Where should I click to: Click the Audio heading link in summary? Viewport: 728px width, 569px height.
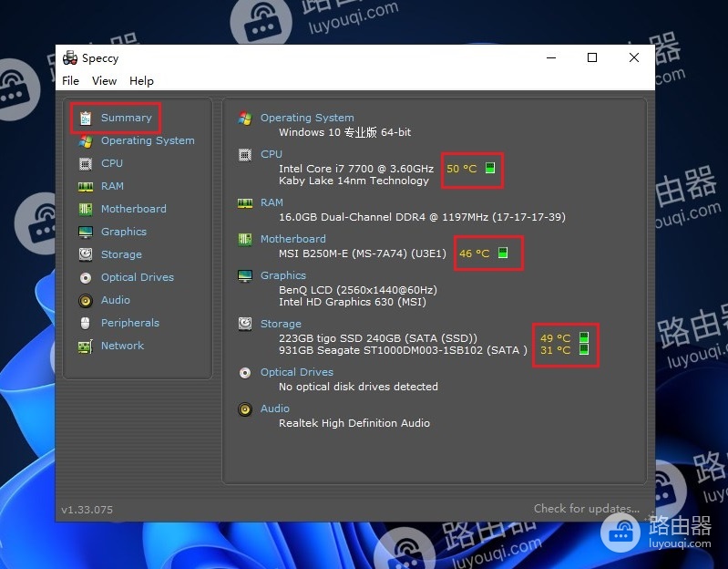(x=275, y=409)
